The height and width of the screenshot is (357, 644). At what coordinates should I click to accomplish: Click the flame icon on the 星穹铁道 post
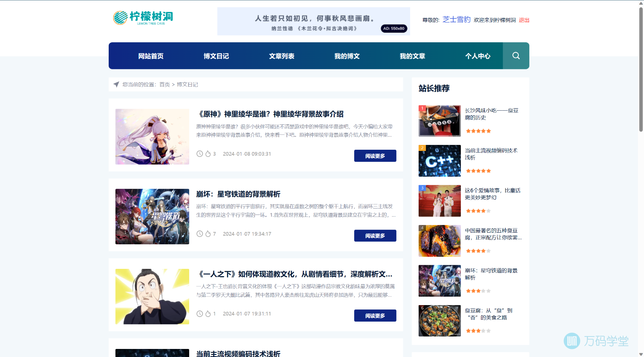click(x=208, y=234)
